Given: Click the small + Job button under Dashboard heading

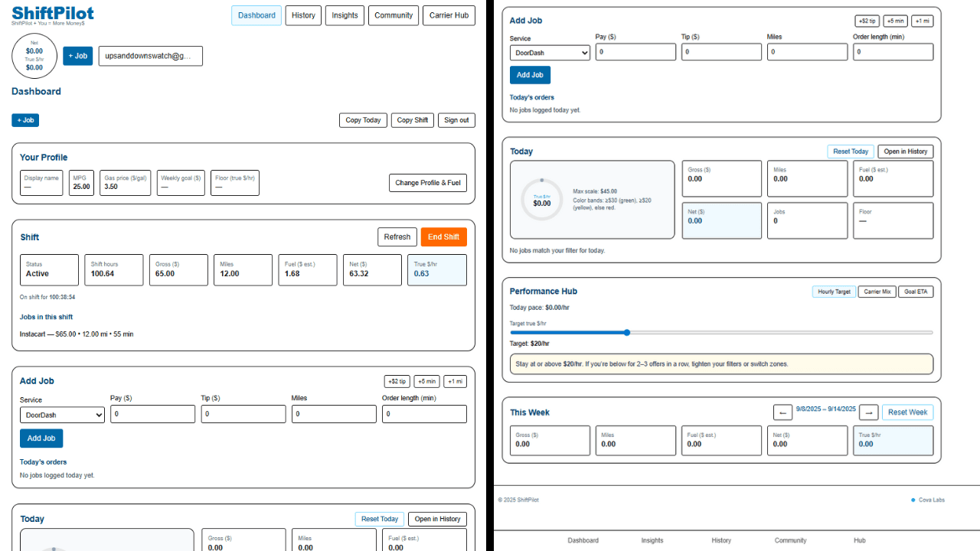Looking at the screenshot, I should click(25, 120).
